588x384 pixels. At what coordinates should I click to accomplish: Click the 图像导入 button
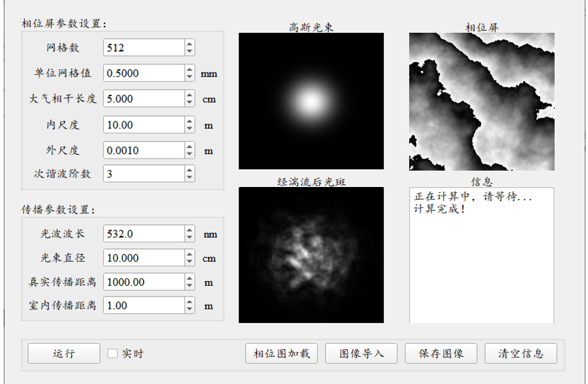coord(361,353)
